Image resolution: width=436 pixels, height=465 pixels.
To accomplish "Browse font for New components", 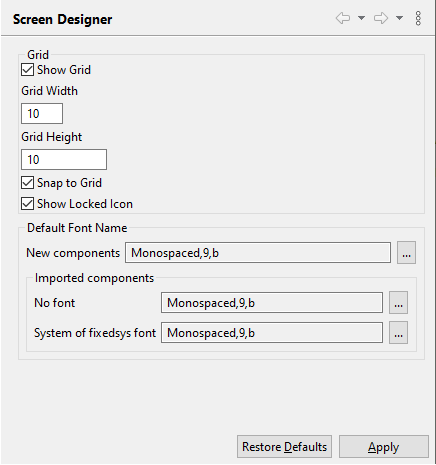I will pyautogui.click(x=406, y=253).
